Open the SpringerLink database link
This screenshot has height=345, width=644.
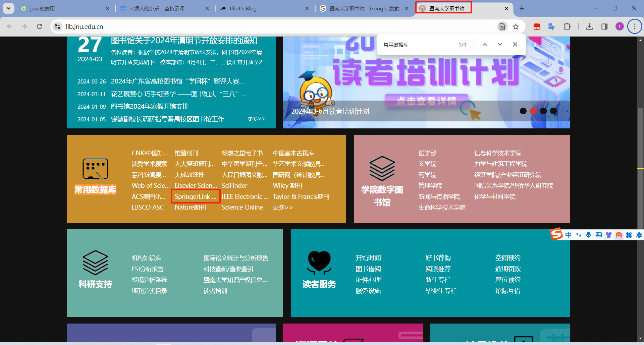click(x=196, y=196)
